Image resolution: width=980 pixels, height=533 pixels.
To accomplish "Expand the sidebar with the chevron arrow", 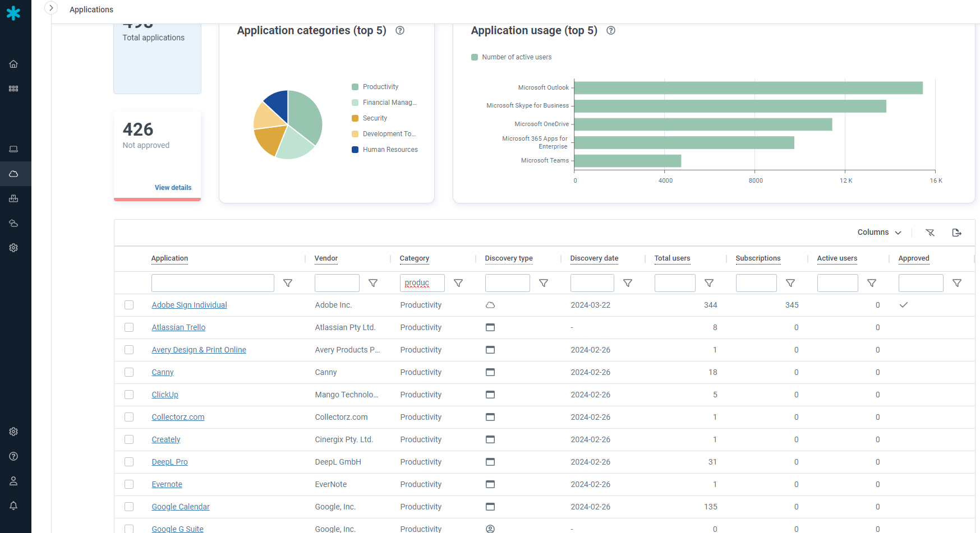I will tap(51, 8).
